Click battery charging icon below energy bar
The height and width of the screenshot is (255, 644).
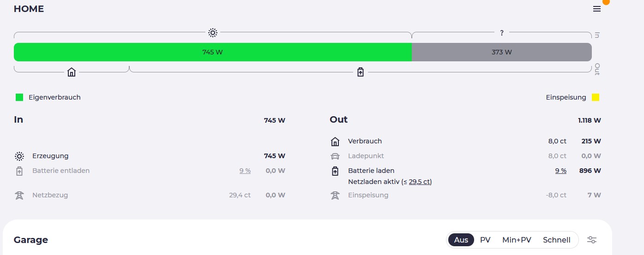tap(361, 72)
